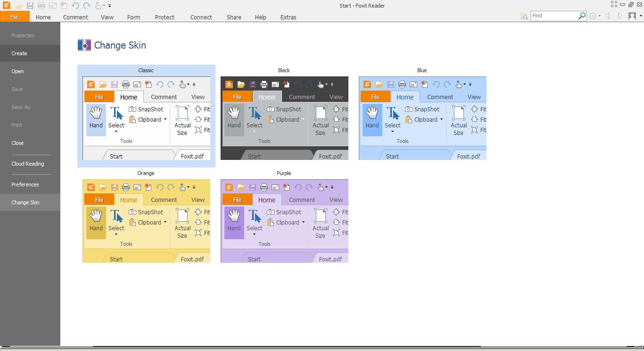Click the Foxit Reader logo icon in the title bar
The image size is (644, 351).
coord(6,6)
